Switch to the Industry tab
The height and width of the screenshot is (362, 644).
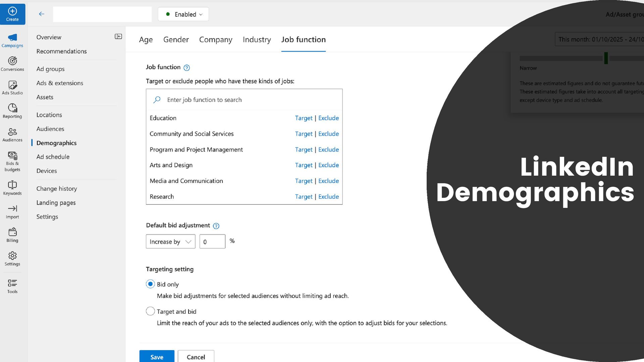pos(257,40)
